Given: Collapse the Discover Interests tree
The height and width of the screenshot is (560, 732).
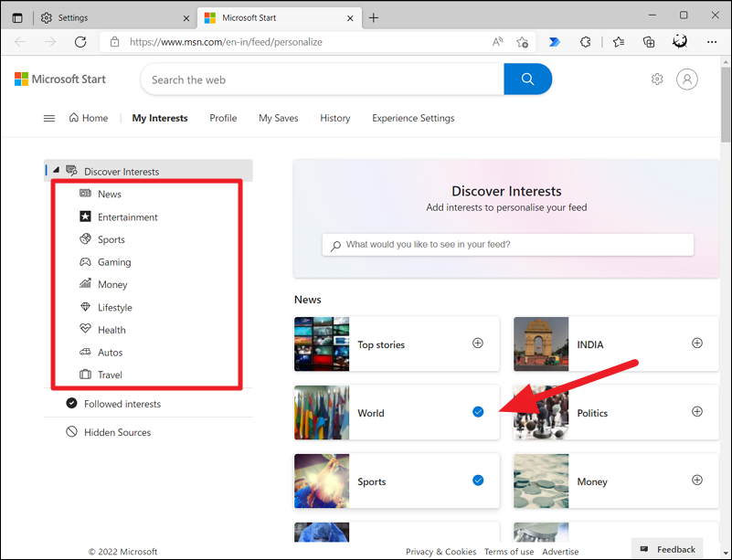Looking at the screenshot, I should click(x=56, y=171).
